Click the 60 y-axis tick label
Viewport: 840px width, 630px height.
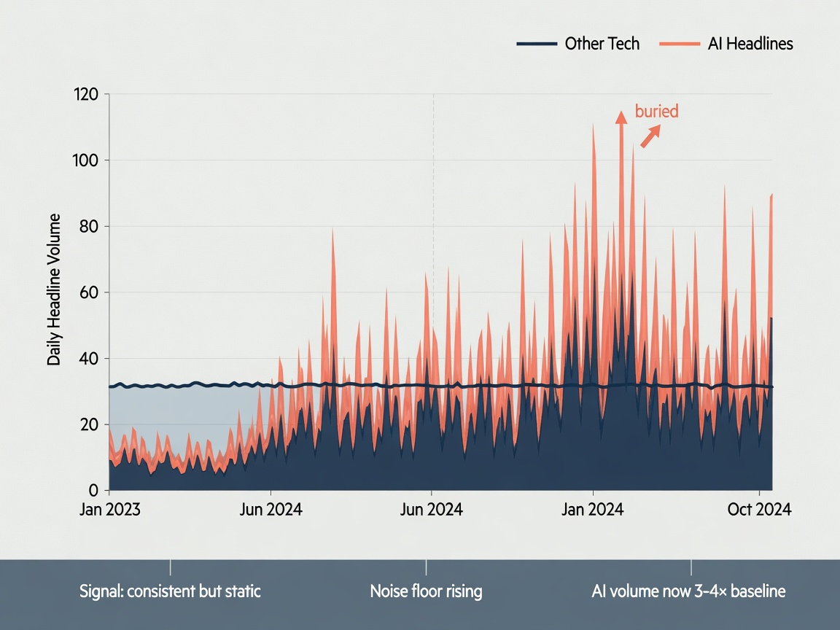pos(89,292)
